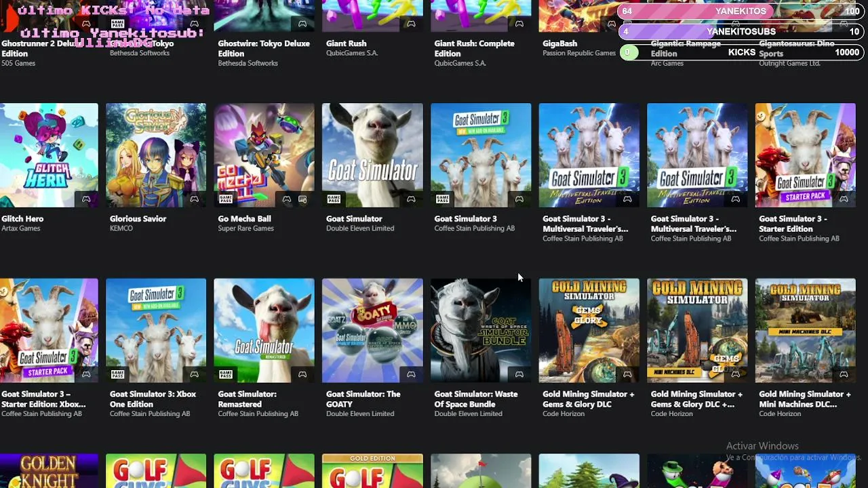Click 'KEMCO' publisher text
The image size is (868, 488).
[121, 228]
